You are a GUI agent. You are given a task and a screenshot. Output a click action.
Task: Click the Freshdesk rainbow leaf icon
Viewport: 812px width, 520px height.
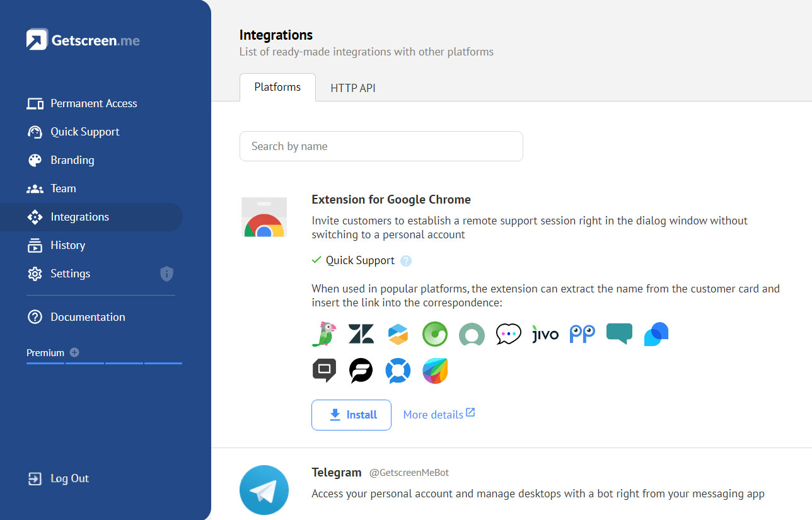point(434,371)
